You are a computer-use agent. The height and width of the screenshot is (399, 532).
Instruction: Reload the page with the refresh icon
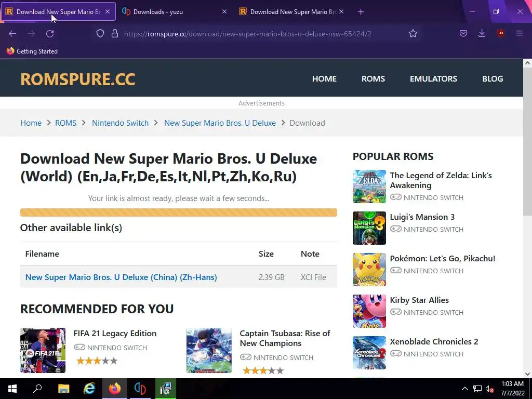pos(50,34)
